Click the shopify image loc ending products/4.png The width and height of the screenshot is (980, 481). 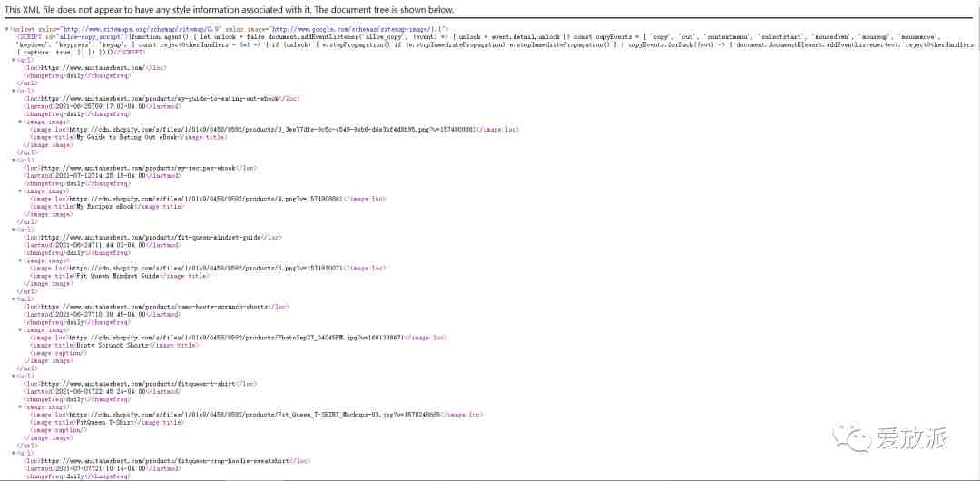pos(209,198)
